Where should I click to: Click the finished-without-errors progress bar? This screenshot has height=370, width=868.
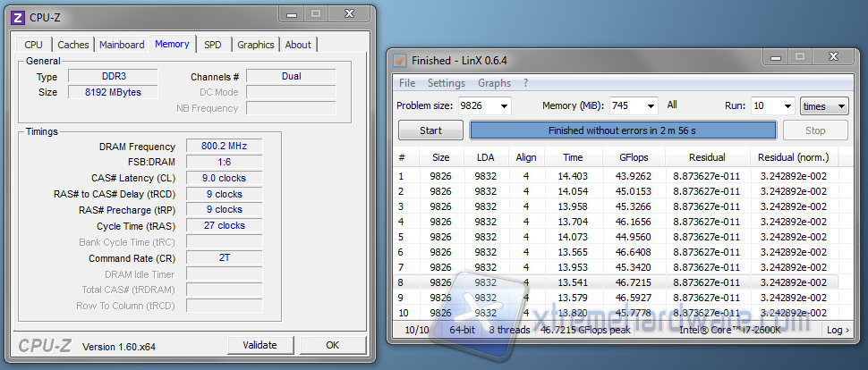pyautogui.click(x=623, y=130)
